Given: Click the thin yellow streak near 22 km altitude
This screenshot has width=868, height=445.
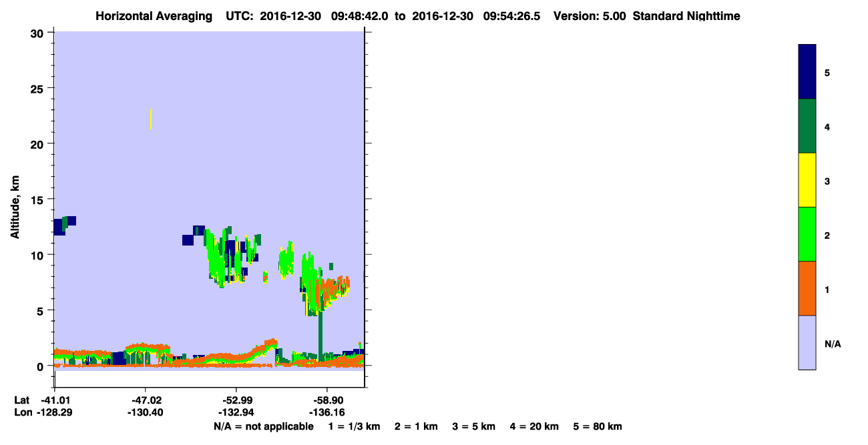Looking at the screenshot, I should pos(152,119).
